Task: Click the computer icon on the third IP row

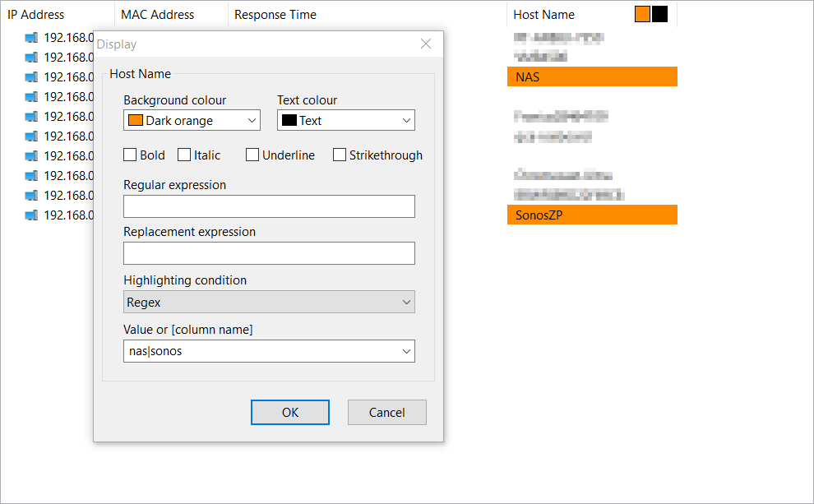Action: [x=30, y=76]
